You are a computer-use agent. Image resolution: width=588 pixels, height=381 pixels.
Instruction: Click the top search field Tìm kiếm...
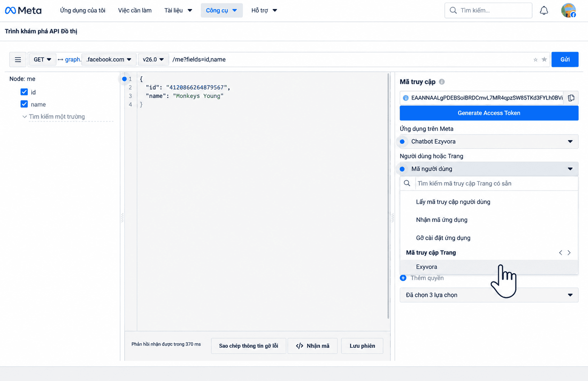pos(488,11)
